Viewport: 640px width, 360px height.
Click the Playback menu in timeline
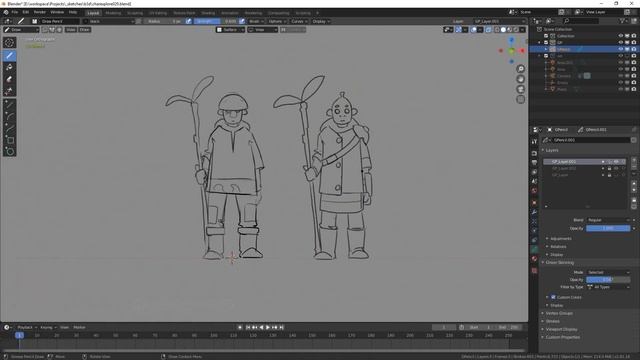coord(27,327)
